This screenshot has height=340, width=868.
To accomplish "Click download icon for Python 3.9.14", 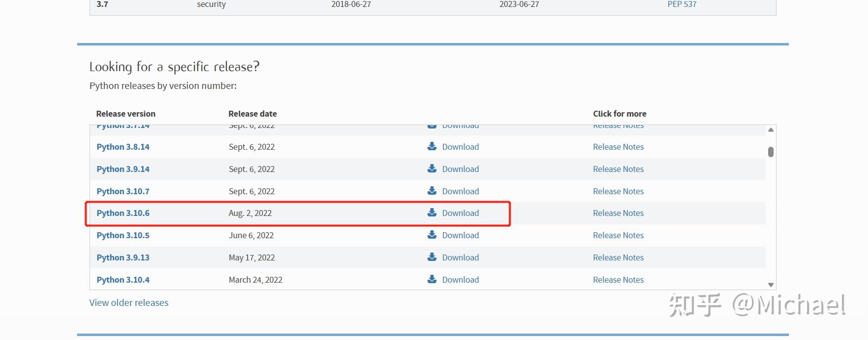I will 432,169.
